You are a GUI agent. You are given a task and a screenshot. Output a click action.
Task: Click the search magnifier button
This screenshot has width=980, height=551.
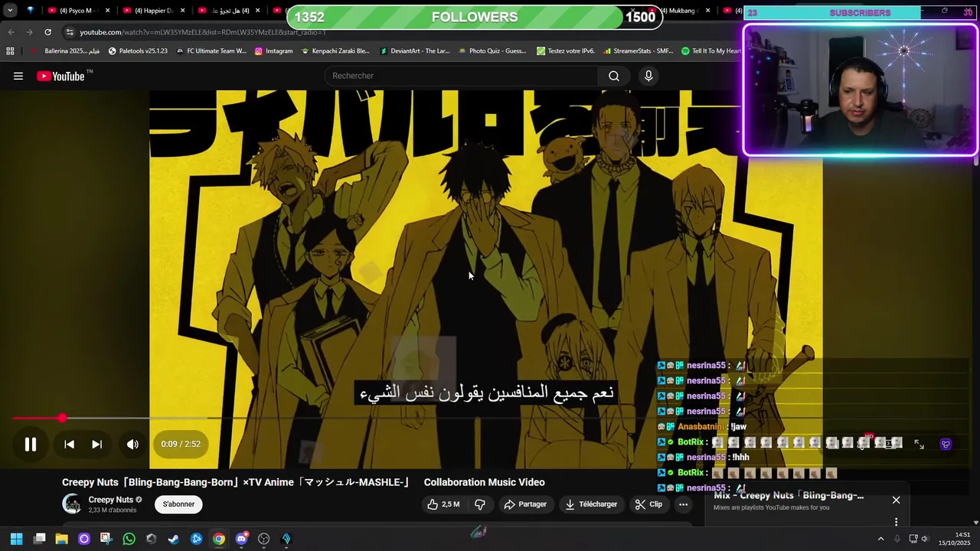(x=613, y=76)
